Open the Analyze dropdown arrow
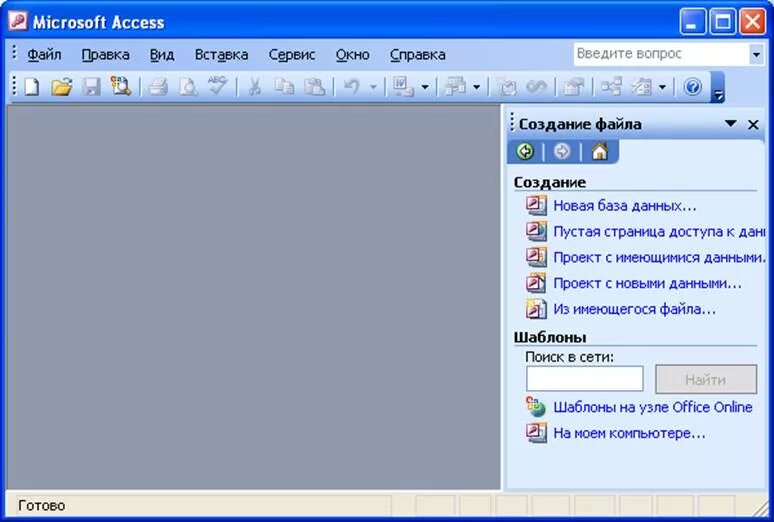This screenshot has width=774, height=522. (476, 87)
